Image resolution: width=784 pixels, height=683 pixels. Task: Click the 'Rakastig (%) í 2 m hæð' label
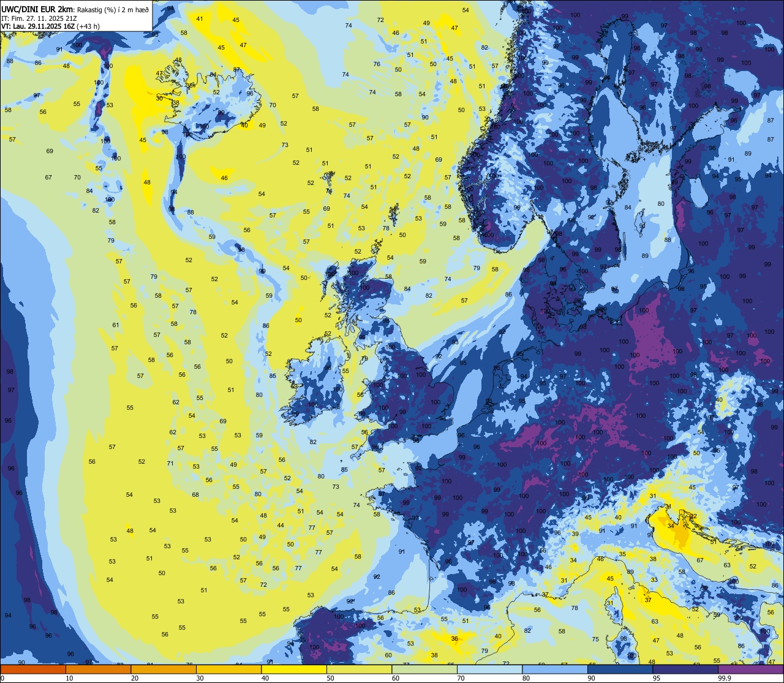(x=113, y=9)
